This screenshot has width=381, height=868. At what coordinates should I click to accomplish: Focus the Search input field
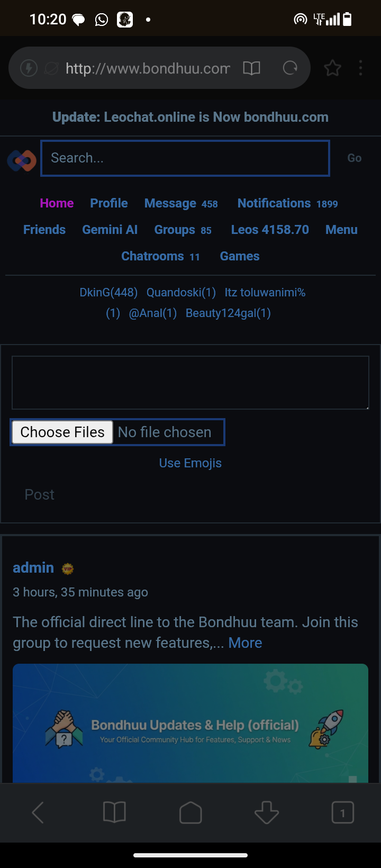tap(185, 158)
